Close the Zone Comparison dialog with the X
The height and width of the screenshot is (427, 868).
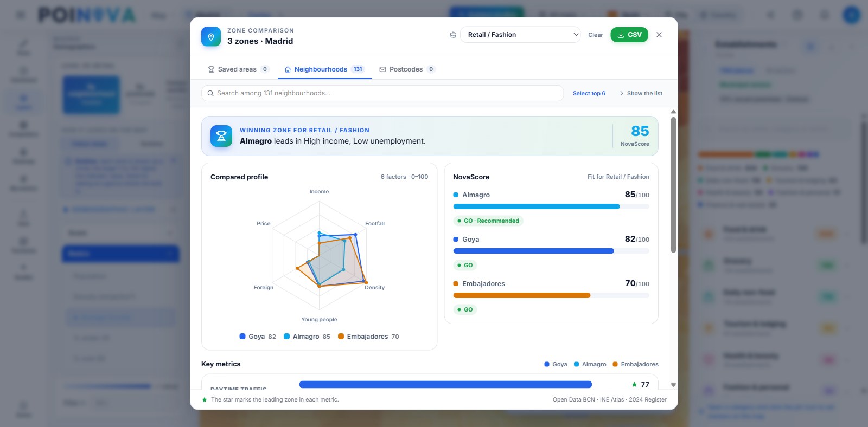coord(659,35)
